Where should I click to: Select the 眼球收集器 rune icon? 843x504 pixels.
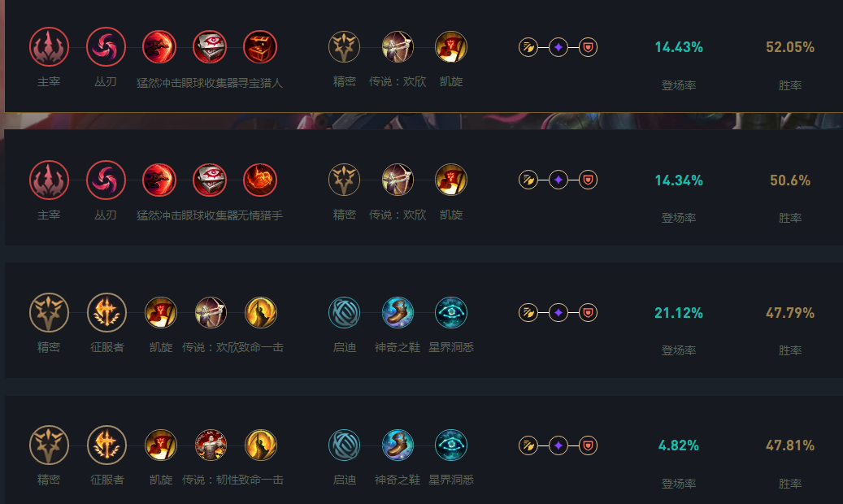click(x=211, y=46)
